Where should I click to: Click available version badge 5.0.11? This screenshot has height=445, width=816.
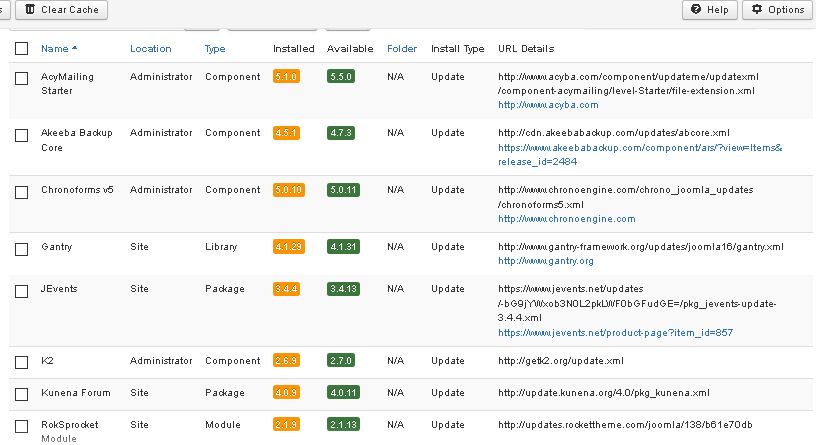[x=343, y=189]
